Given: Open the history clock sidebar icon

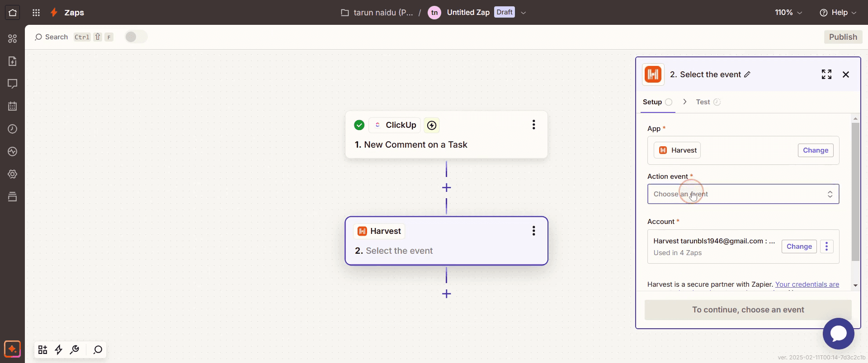Looking at the screenshot, I should click(x=13, y=129).
